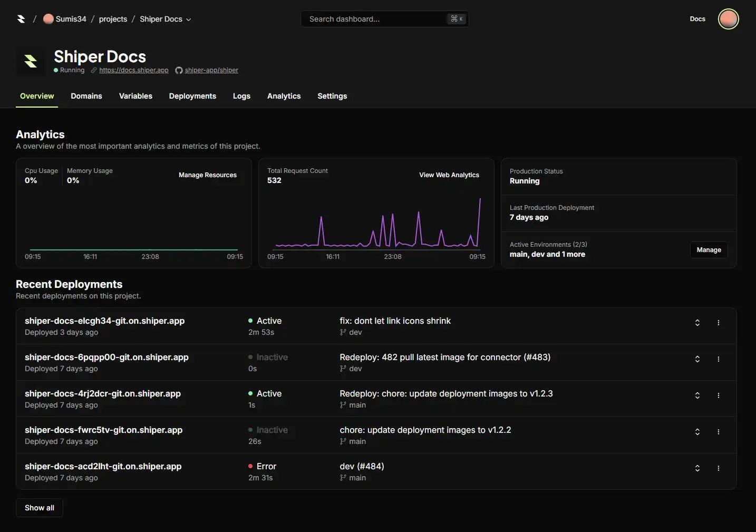Click 'Redeploy: chore: update deployment images to v1.2.3' message
This screenshot has height=532, width=756.
[446, 393]
